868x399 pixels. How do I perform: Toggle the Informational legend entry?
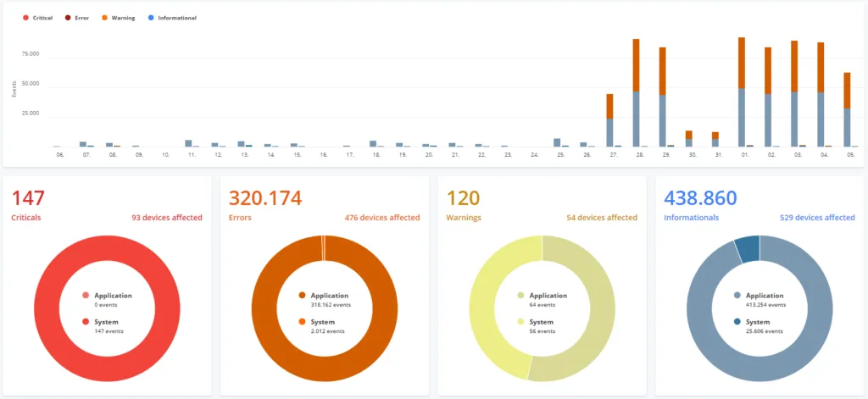click(172, 18)
